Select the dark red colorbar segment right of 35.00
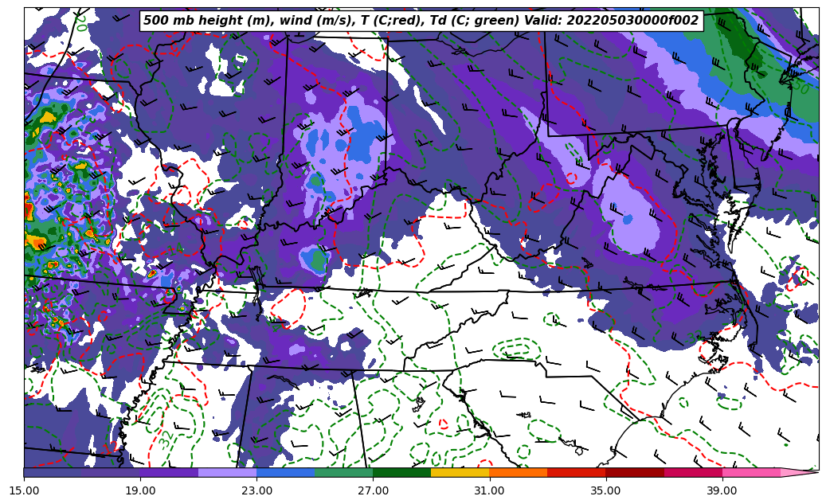This screenshot has width=826, height=504. [635, 472]
